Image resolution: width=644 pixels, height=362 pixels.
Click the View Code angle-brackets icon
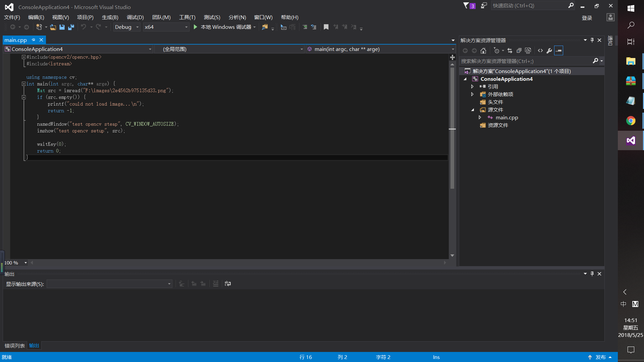click(540, 51)
